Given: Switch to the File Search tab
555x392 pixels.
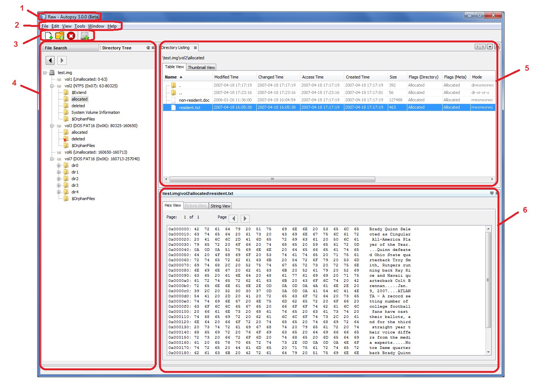Looking at the screenshot, I should click(70, 48).
